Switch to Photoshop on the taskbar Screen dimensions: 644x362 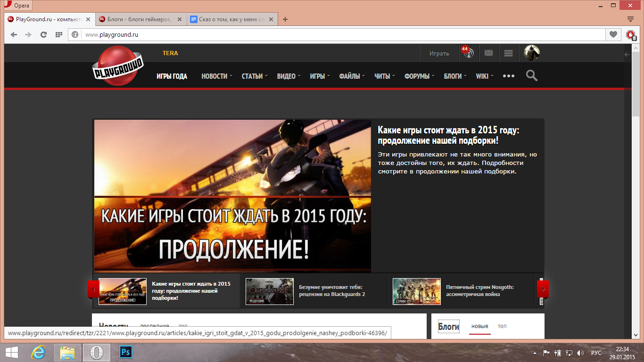coord(125,352)
